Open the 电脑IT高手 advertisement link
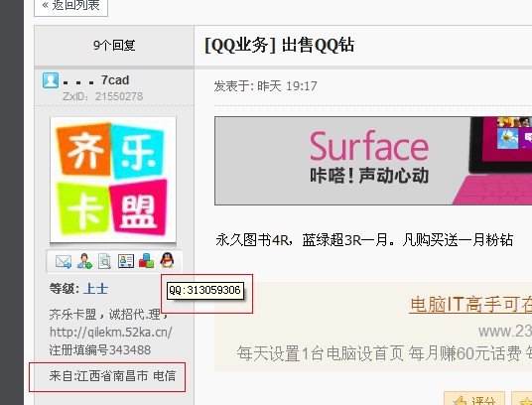This screenshot has height=405, width=532. tap(470, 305)
